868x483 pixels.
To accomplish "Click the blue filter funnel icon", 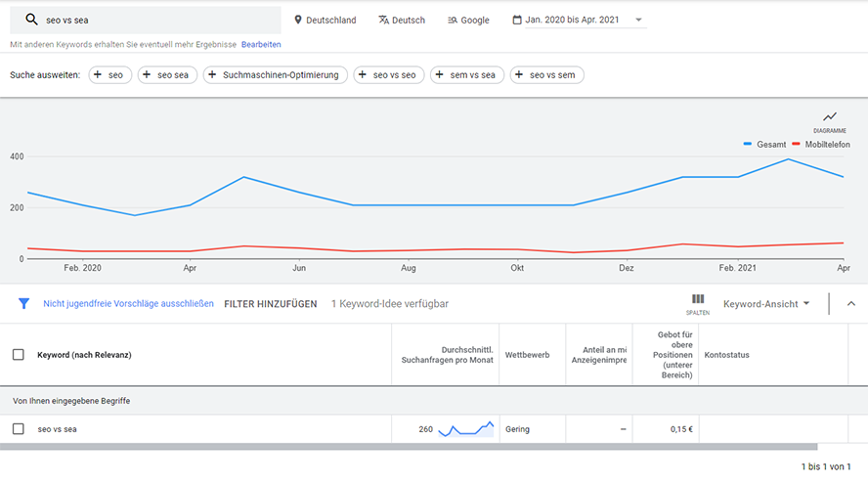I will 23,303.
